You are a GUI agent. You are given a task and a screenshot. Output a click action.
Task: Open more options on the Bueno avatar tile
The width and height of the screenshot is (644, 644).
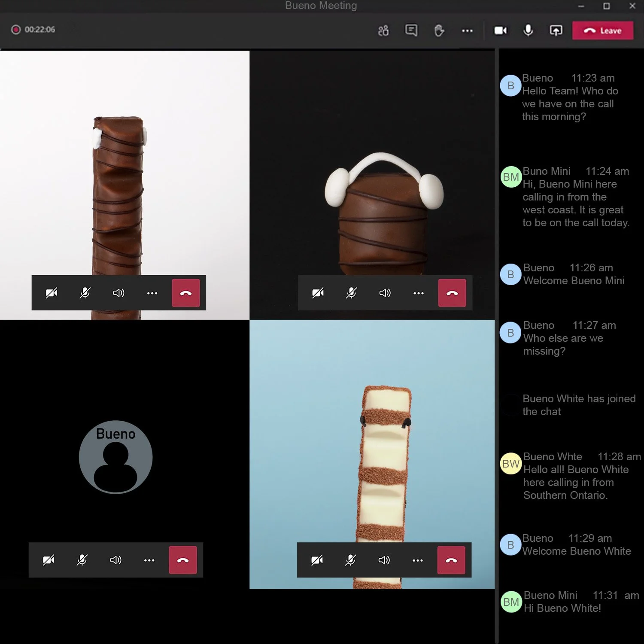tap(149, 560)
